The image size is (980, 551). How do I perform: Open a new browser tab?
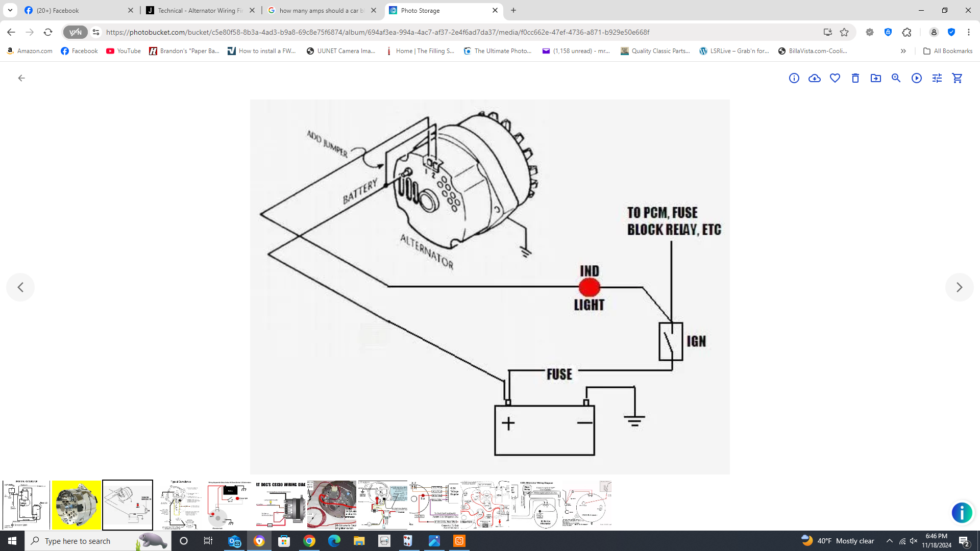pos(513,10)
